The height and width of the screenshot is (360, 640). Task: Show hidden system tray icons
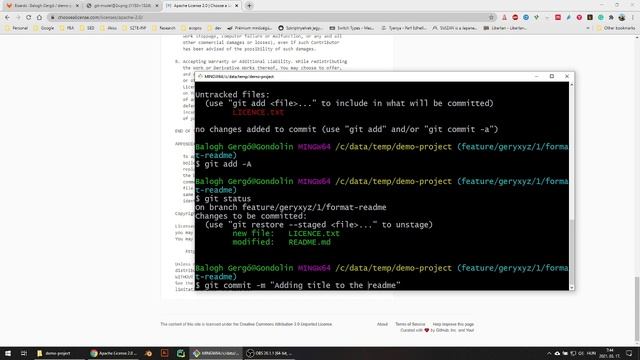549,353
